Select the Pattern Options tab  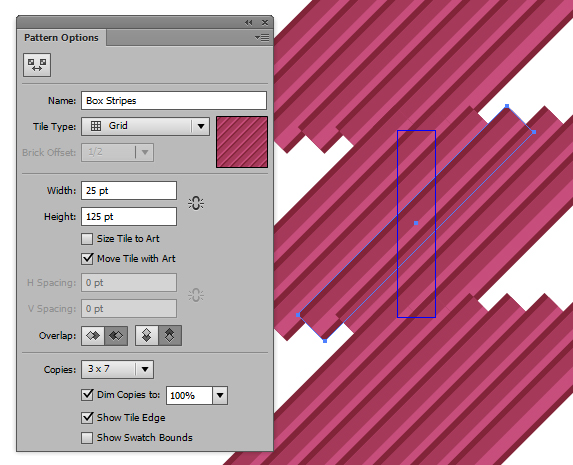point(61,38)
